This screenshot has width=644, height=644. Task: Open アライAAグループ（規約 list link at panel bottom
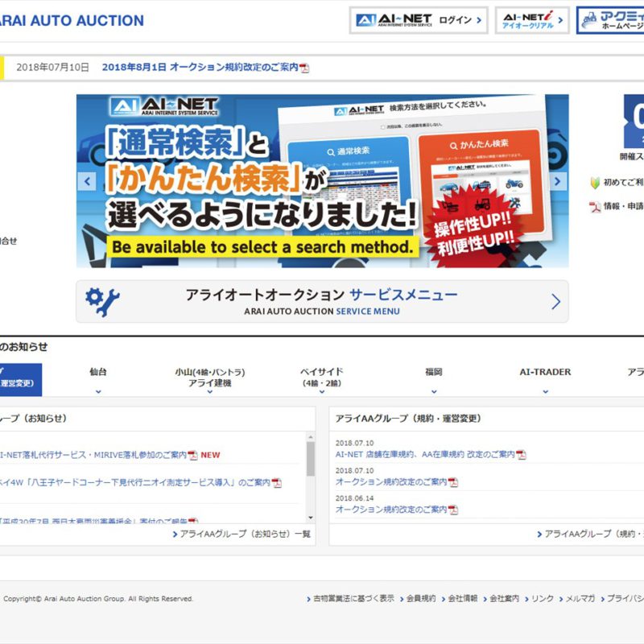pyautogui.click(x=591, y=534)
